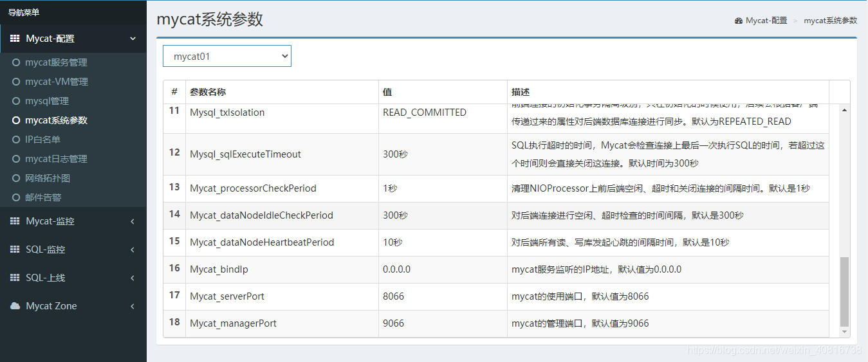The image size is (868, 362).
Task: Expand the Mycat Zone menu chevron
Action: pos(133,306)
